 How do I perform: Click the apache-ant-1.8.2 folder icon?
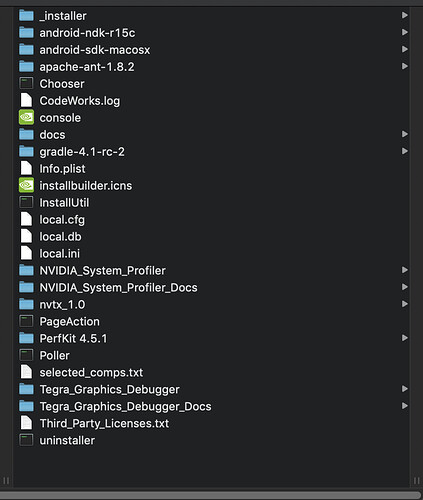click(x=26, y=67)
